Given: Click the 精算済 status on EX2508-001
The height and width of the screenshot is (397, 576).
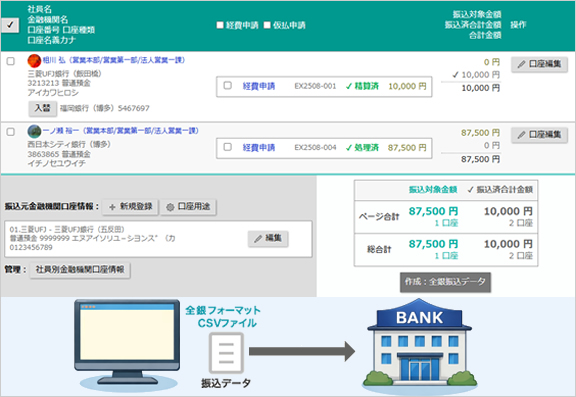Looking at the screenshot, I should (x=362, y=86).
